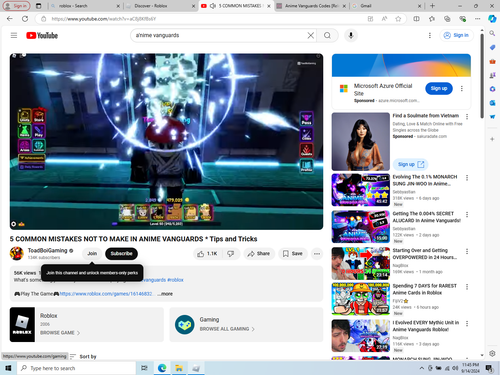The image size is (500, 375).
Task: Open the Outlook icon in Edge sidebar
Action: (492, 103)
